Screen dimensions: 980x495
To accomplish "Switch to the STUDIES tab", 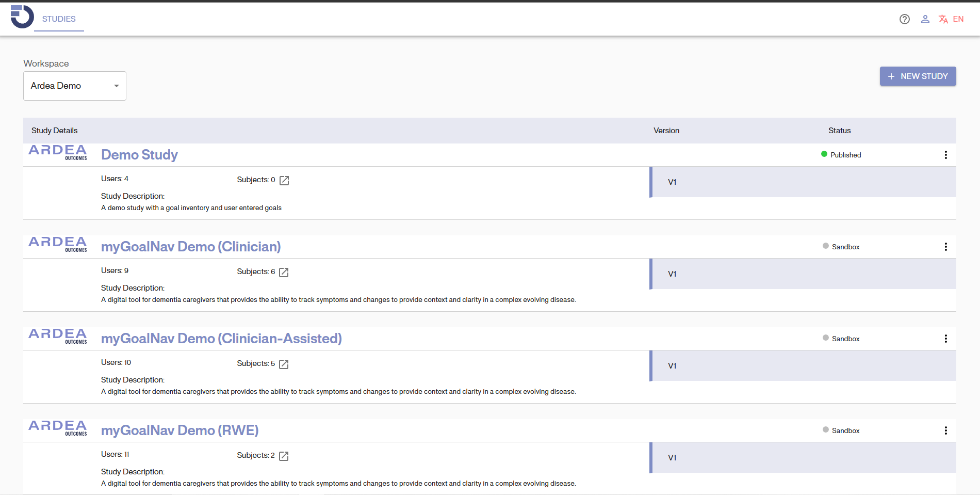I will click(59, 19).
